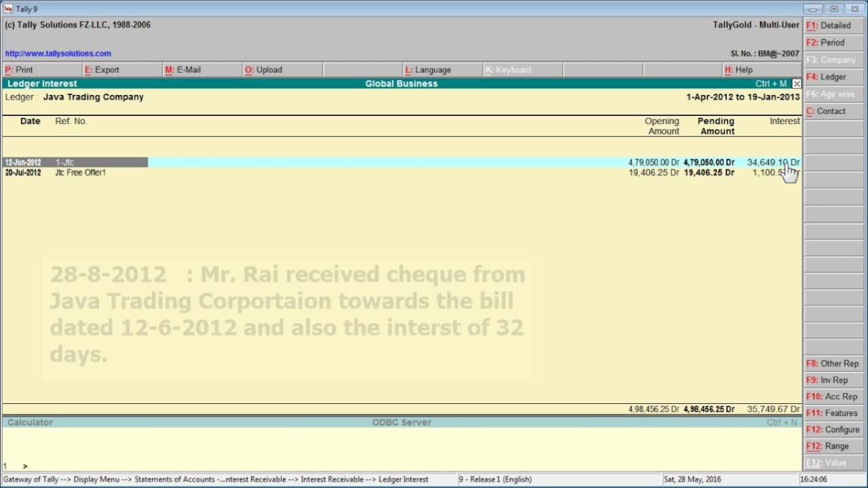Image resolution: width=868 pixels, height=488 pixels.
Task: Click the F3: Company button
Action: pos(835,60)
